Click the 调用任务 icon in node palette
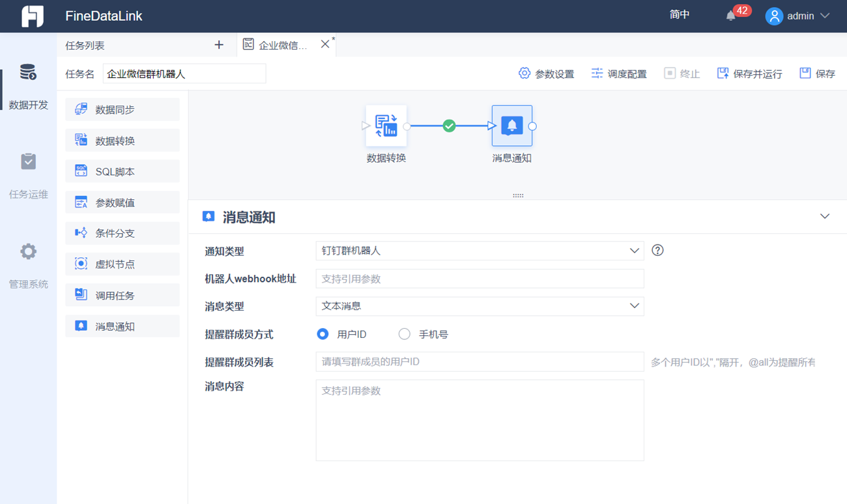 pos(81,295)
